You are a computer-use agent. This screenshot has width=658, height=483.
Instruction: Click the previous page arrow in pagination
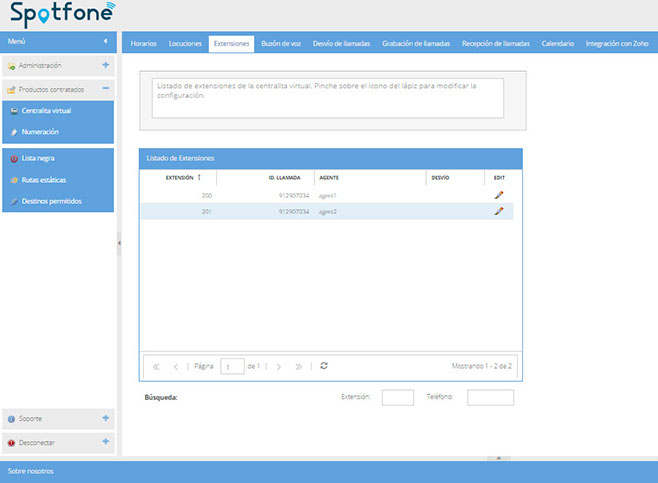[x=176, y=367]
